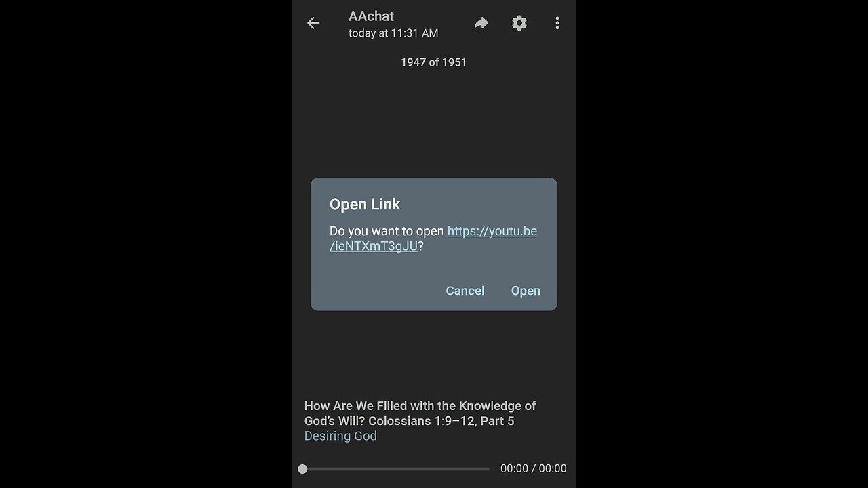The image size is (868, 488).
Task: Click the middle of the seek bar
Action: [396, 469]
